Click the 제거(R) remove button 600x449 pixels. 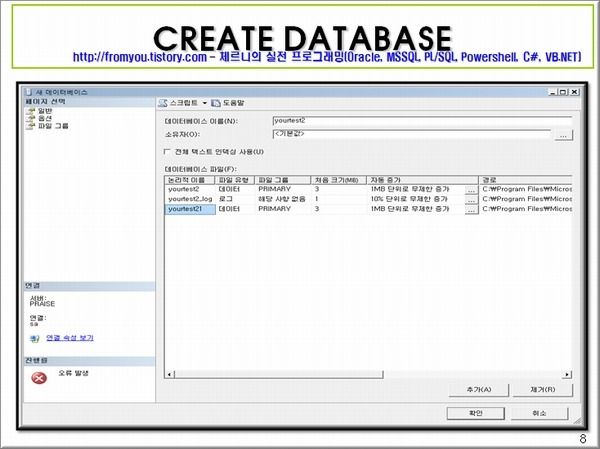click(543, 390)
